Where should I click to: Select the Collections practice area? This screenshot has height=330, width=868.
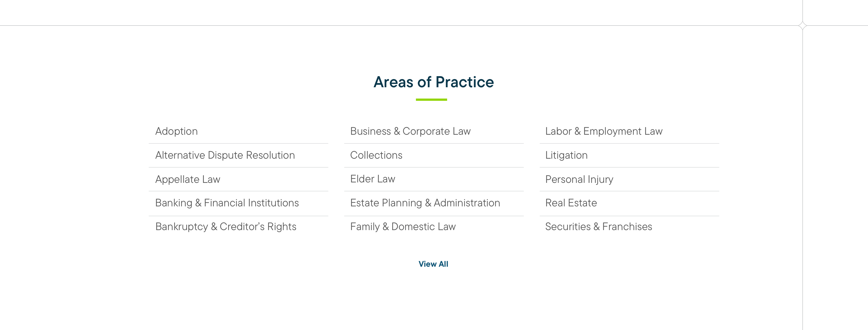coord(376,155)
